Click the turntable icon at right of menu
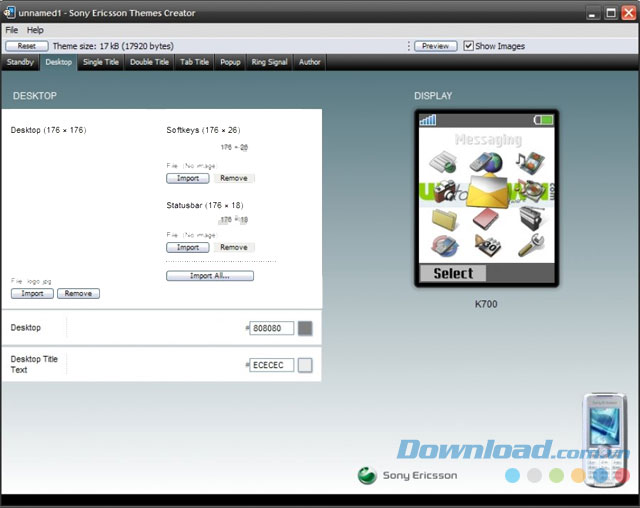640x508 pixels. tap(532, 190)
